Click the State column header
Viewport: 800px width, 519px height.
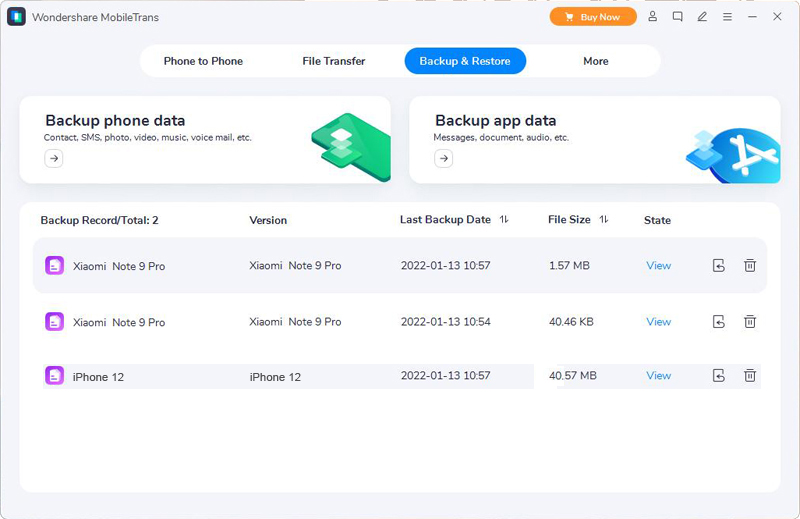point(657,220)
